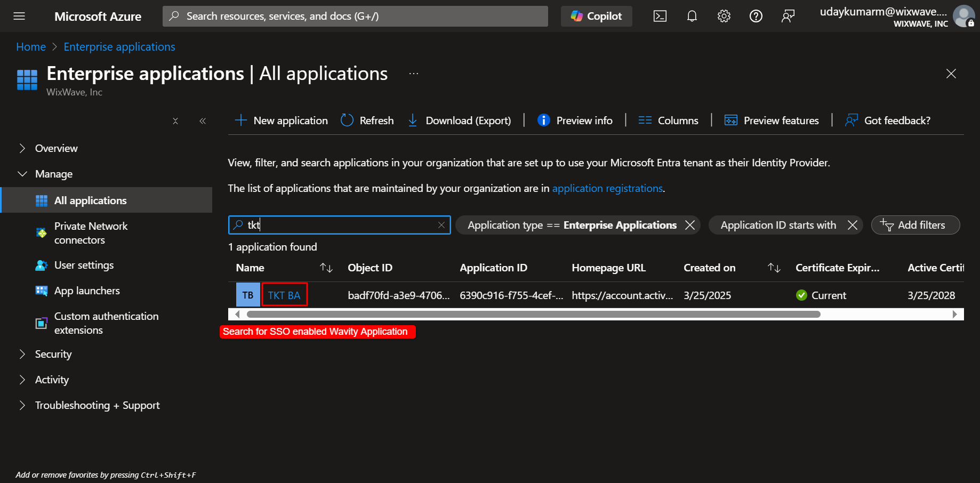This screenshot has width=980, height=483.
Task: Click the Object ID column header
Action: pyautogui.click(x=370, y=268)
